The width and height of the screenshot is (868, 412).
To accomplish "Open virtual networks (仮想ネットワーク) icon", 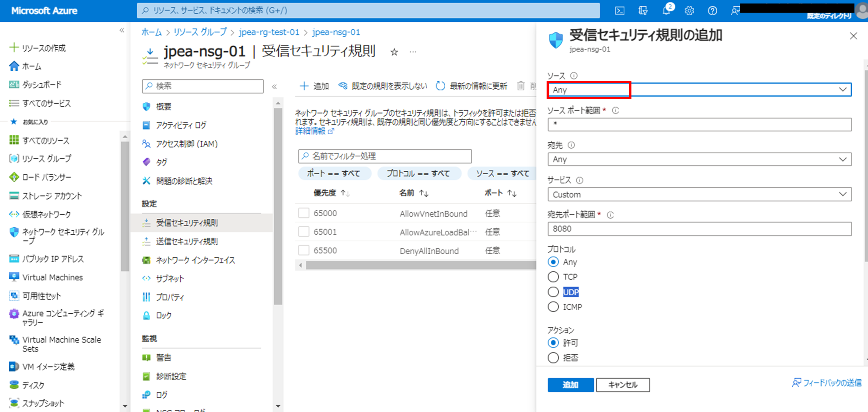I will [x=14, y=214].
